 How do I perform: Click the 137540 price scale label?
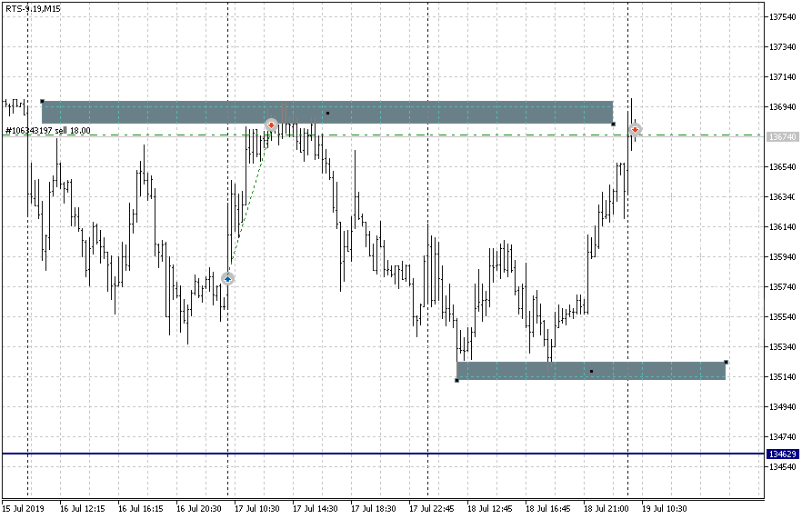click(783, 17)
